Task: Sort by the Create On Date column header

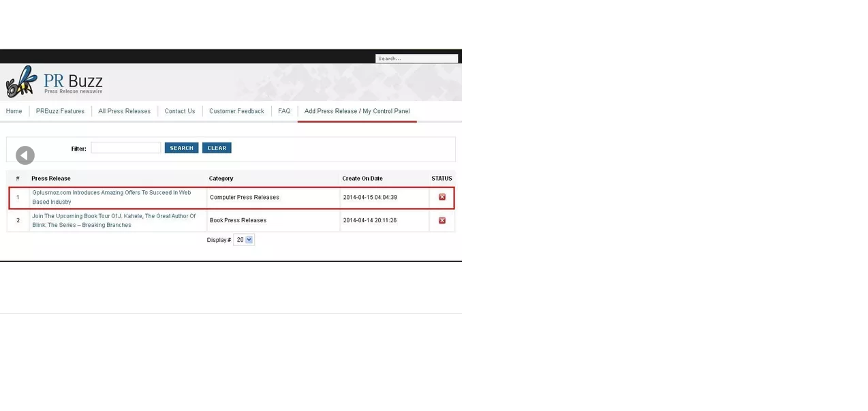Action: [362, 179]
